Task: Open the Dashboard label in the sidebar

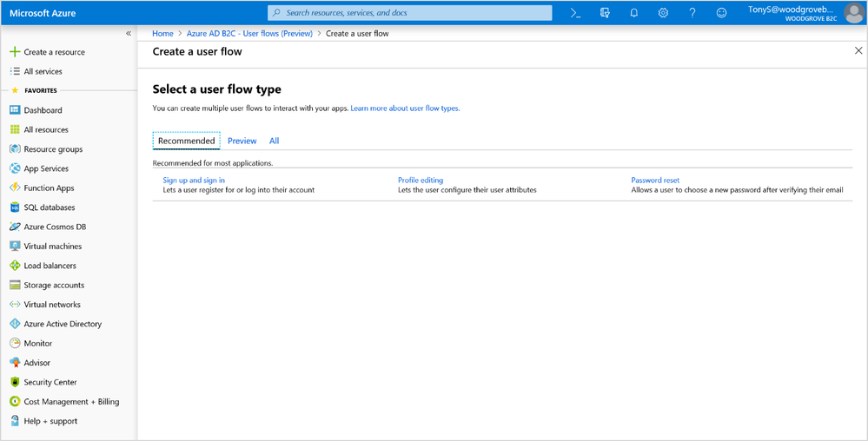Action: click(43, 110)
